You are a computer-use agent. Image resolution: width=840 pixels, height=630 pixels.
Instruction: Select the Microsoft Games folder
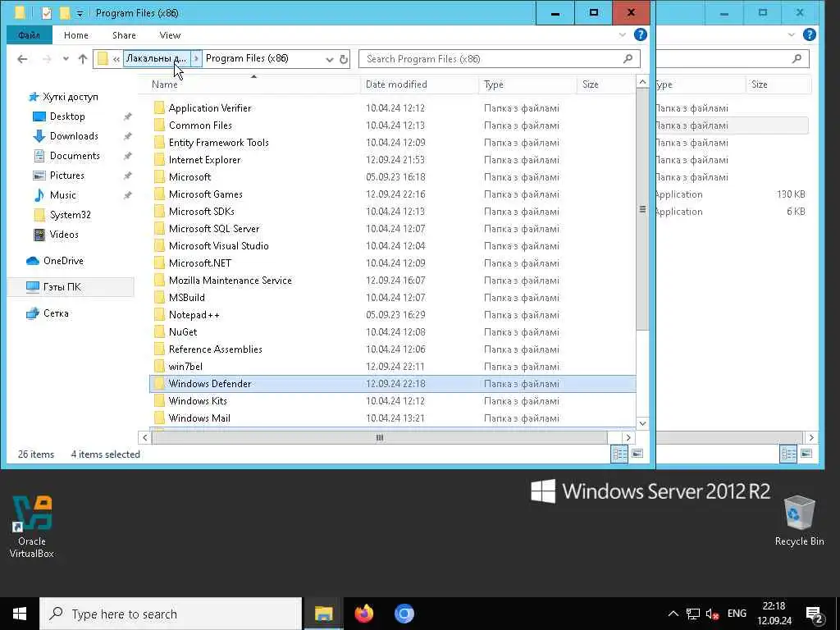pos(206,194)
